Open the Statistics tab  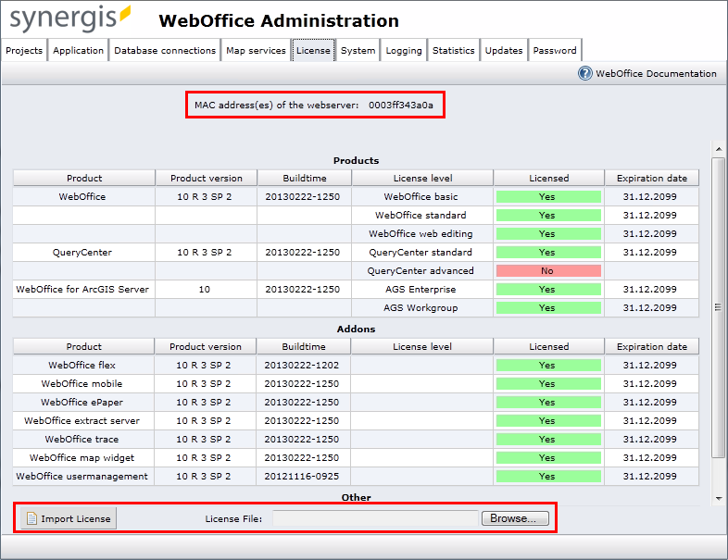click(x=454, y=51)
